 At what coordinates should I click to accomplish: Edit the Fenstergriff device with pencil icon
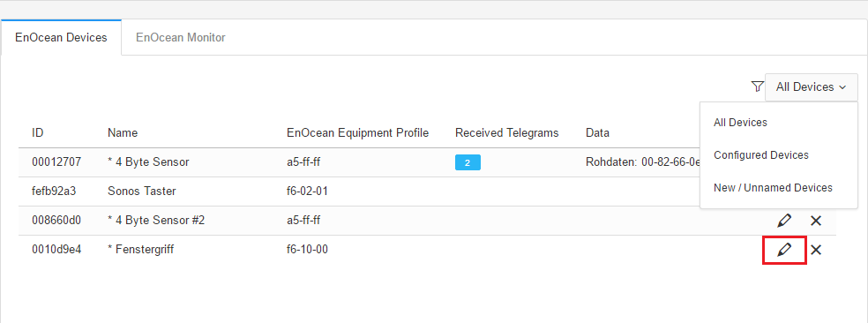784,250
